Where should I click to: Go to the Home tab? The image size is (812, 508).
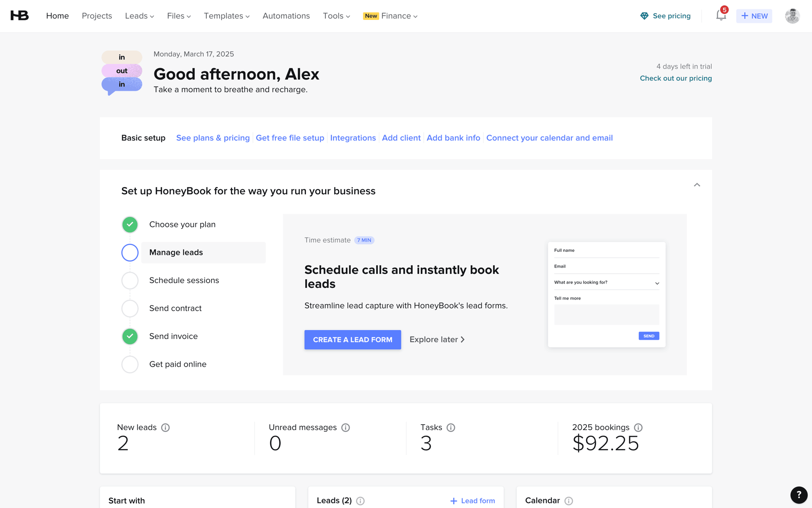[x=58, y=16]
